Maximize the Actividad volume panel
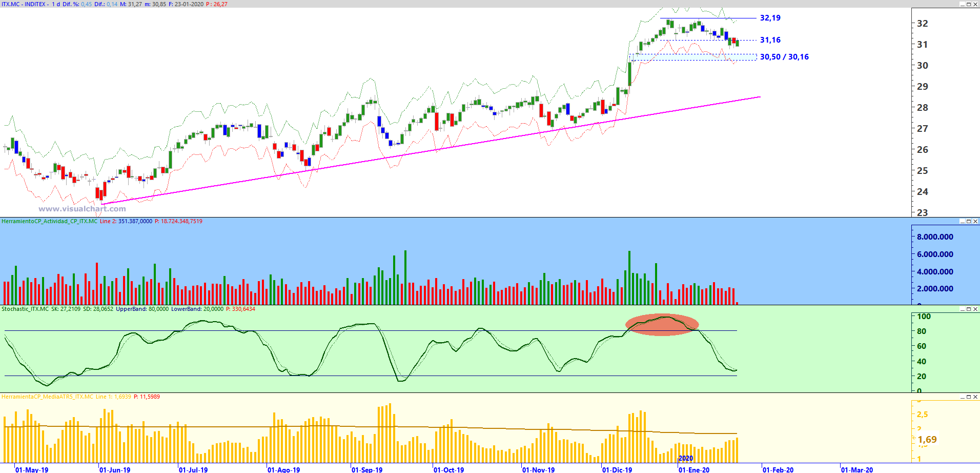This screenshot has width=980, height=473. (968, 222)
